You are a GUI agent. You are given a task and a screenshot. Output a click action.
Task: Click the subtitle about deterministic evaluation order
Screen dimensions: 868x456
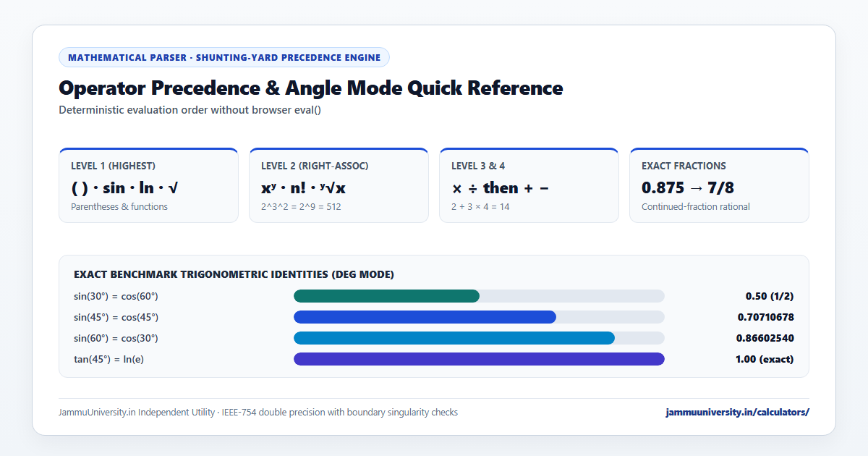coord(190,110)
